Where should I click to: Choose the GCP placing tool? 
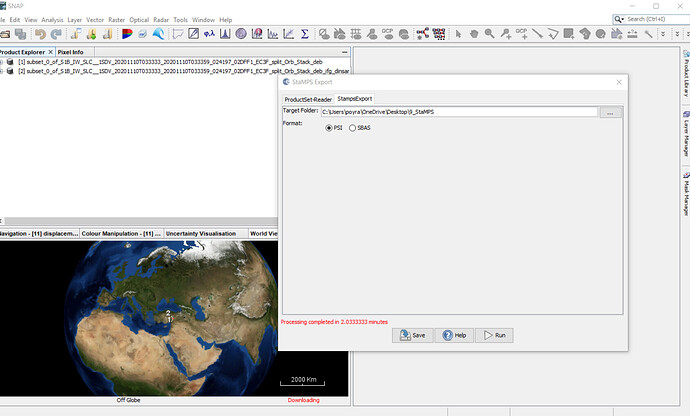coord(521,34)
